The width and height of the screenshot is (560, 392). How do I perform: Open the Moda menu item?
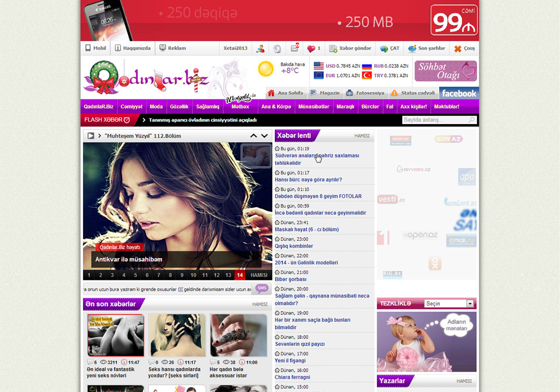pos(156,106)
